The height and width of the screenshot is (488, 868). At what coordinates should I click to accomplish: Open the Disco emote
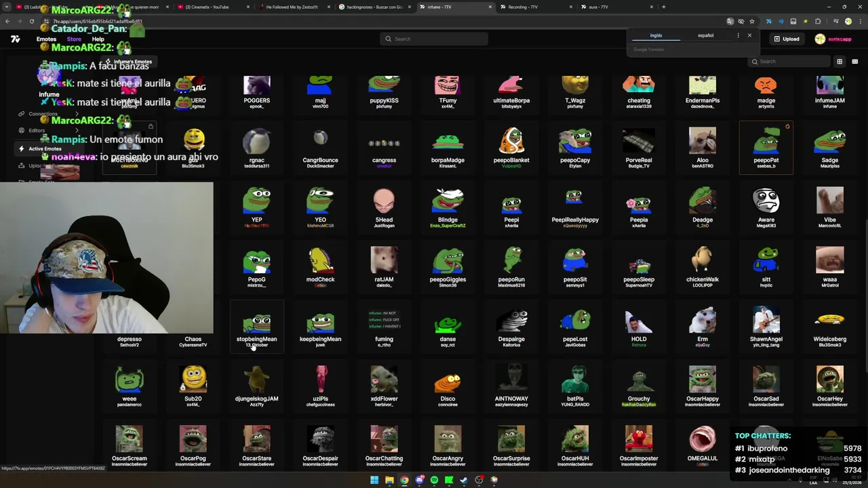tap(448, 386)
